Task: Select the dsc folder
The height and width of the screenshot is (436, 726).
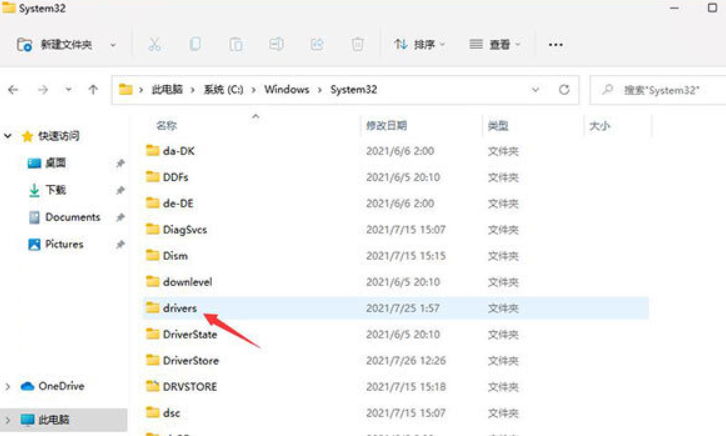Action: click(x=171, y=413)
